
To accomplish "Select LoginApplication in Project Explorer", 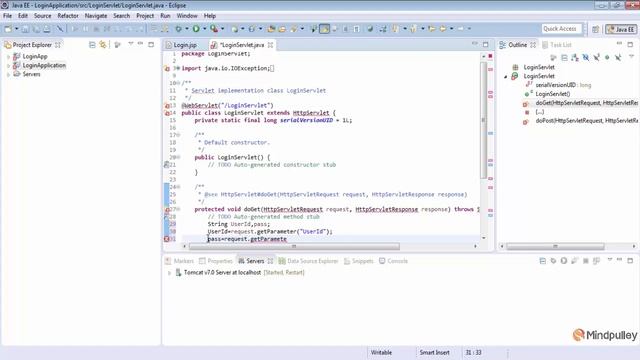I will coord(44,65).
